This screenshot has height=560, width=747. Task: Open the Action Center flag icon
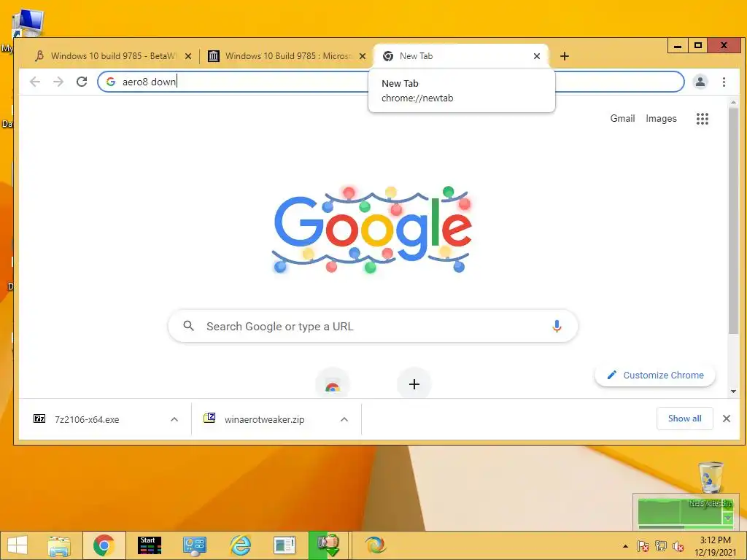point(643,546)
